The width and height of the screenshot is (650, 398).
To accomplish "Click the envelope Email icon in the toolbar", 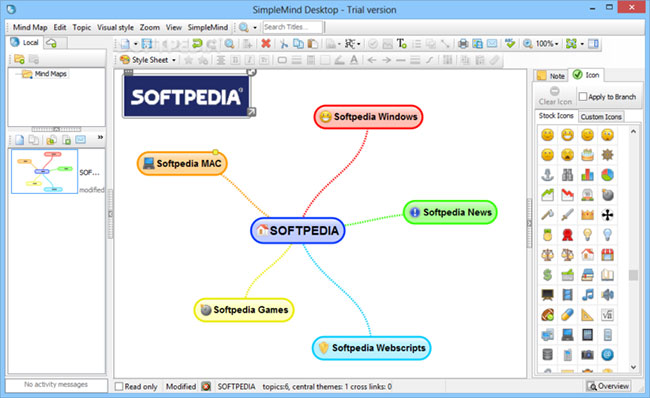I will pos(492,44).
